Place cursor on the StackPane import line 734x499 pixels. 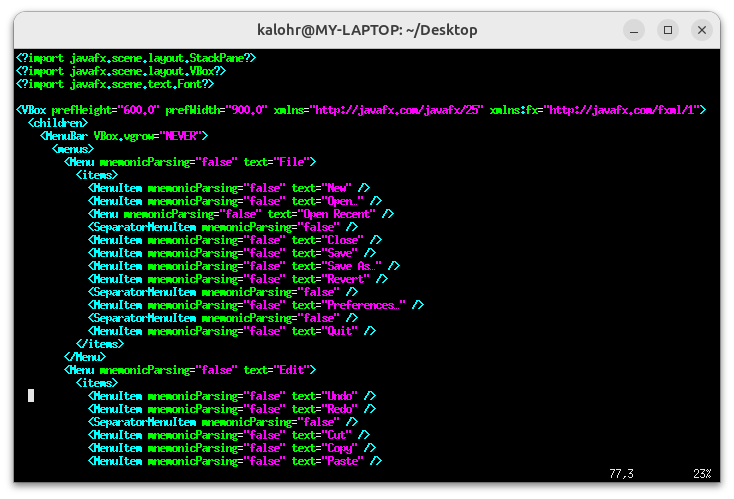pyautogui.click(x=136, y=58)
